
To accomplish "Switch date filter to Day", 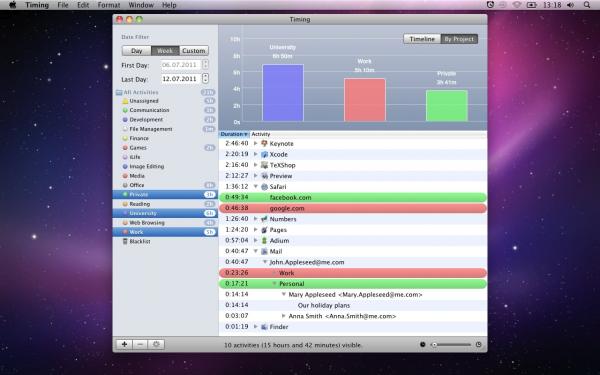I will tap(137, 51).
